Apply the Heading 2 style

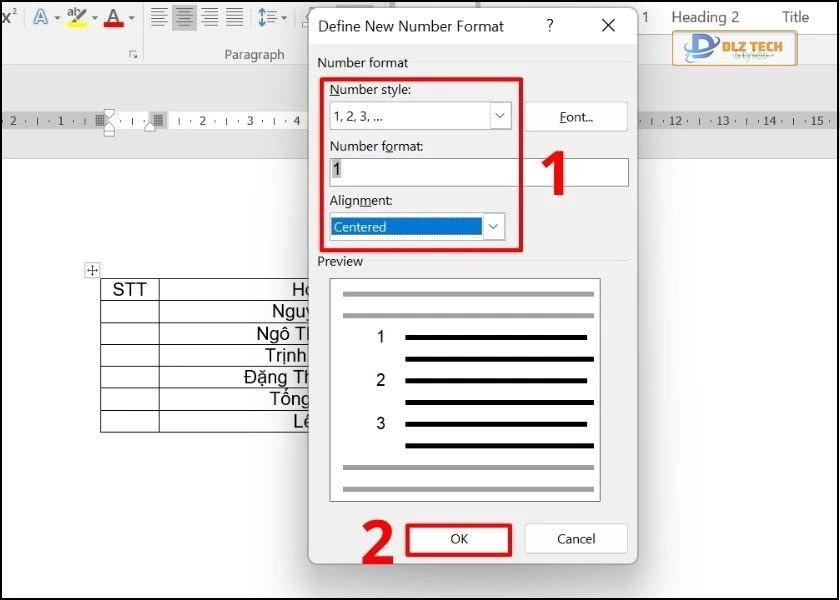705,17
